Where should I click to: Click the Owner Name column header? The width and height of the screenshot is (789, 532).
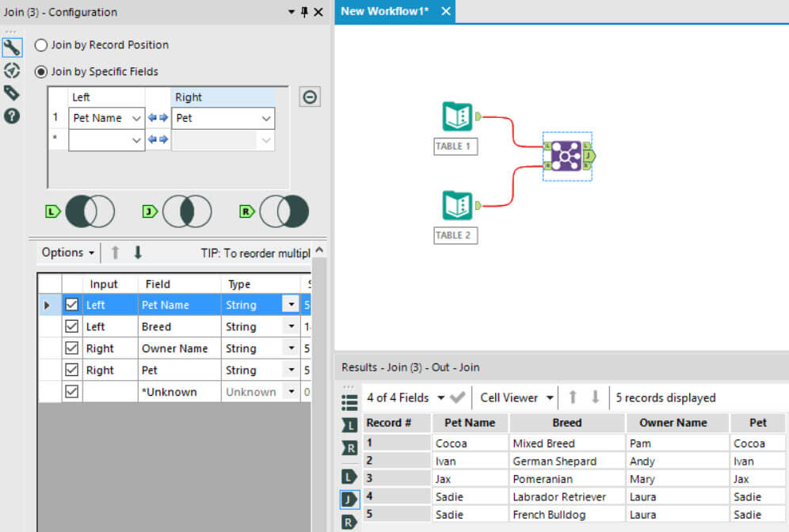point(673,423)
